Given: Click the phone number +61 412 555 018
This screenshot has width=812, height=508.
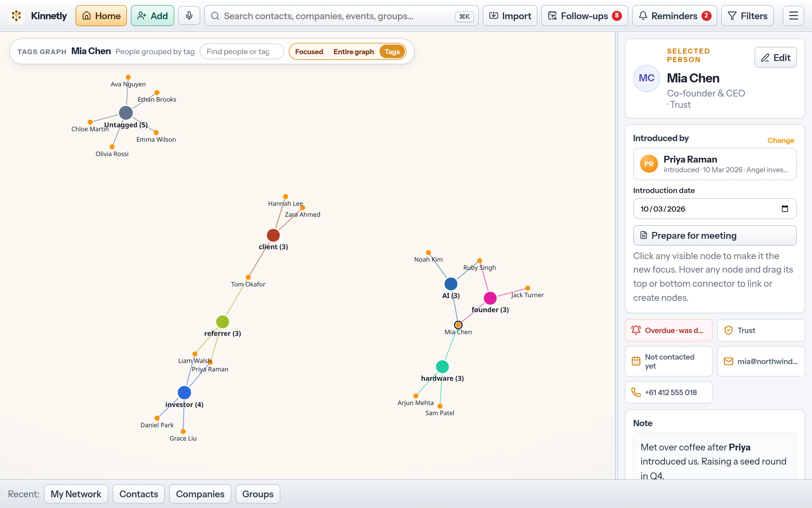Looking at the screenshot, I should point(669,392).
